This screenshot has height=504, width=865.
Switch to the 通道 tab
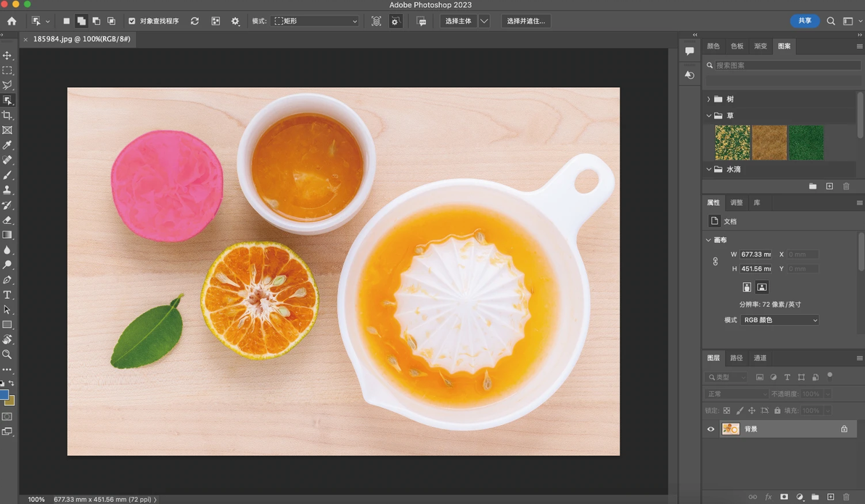(x=760, y=358)
